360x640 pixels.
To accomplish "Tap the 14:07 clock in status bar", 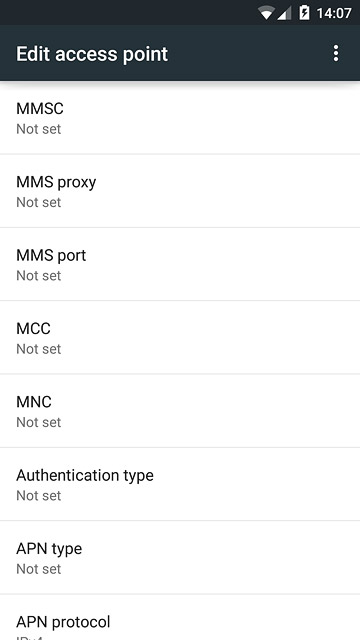I will (x=333, y=13).
